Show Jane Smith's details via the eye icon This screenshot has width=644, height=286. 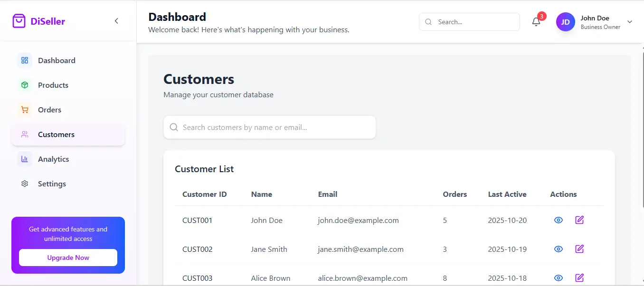coord(559,249)
